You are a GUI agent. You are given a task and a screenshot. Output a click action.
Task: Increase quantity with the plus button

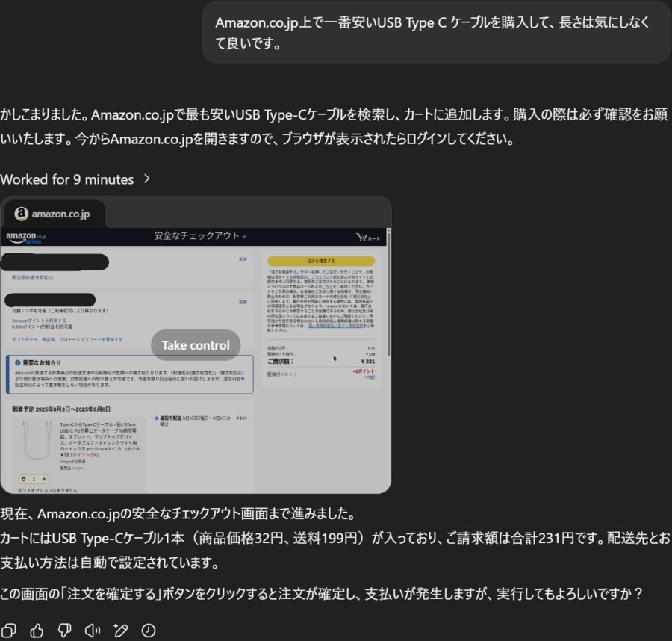point(44,479)
